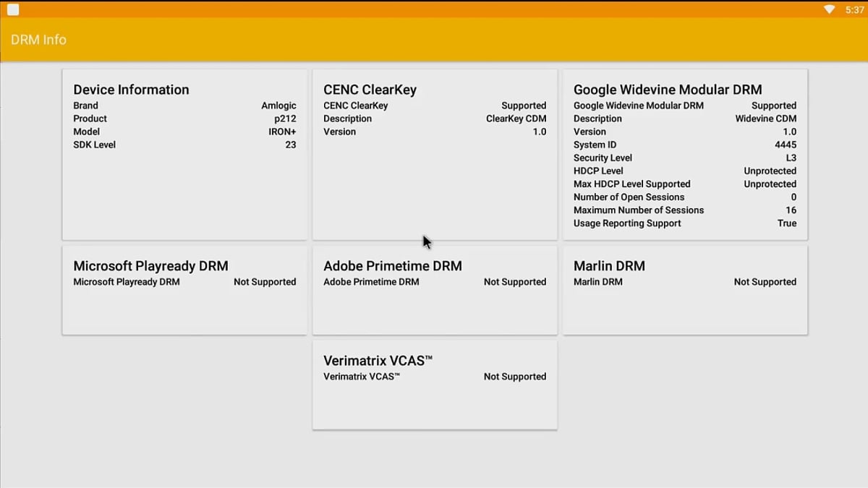The image size is (868, 488).
Task: Select the Marlin DRM card
Action: click(684, 289)
